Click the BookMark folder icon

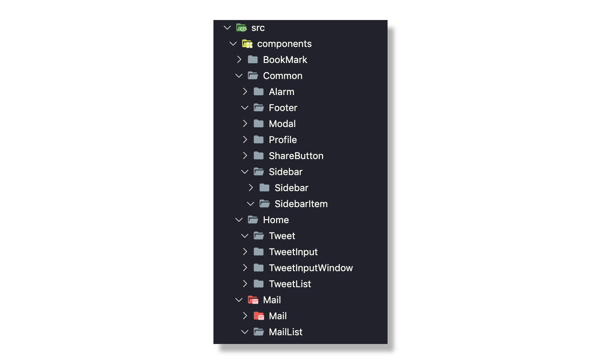253,60
